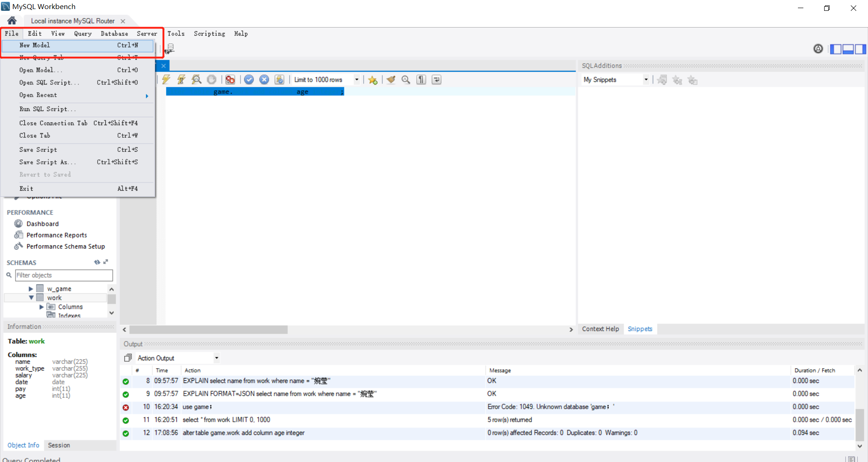Click Exit in the File menu
Screen dimensions: 868x462
[78, 189]
